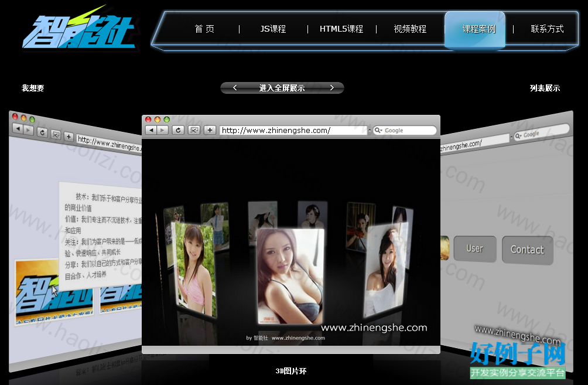Screen dimensions: 588x385
Task: Select the 课程案例 active tab
Action: point(475,30)
